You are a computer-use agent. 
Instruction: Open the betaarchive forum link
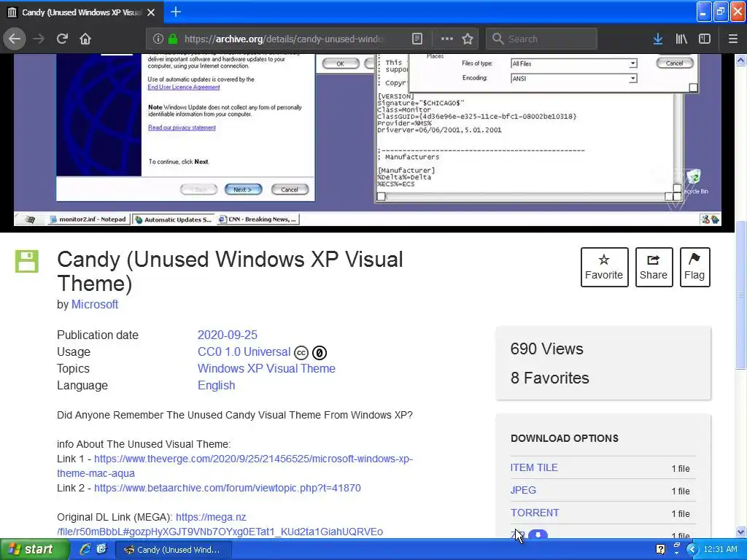click(x=228, y=488)
